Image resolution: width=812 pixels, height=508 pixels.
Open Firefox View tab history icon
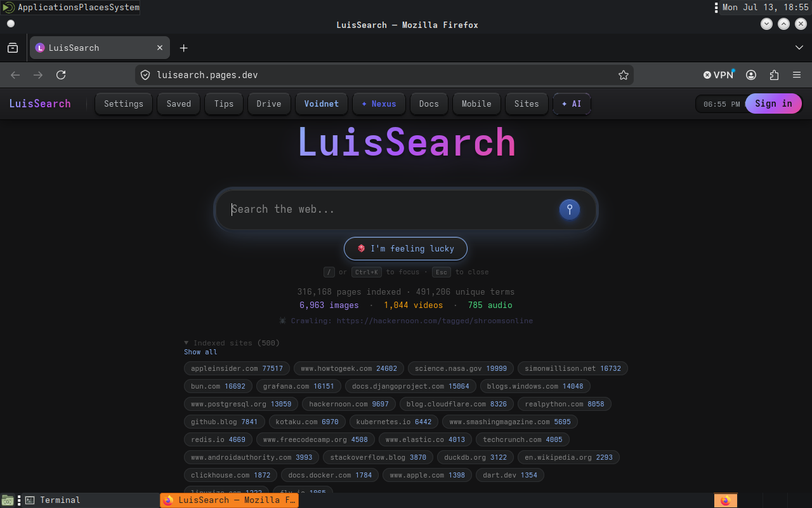coord(13,48)
